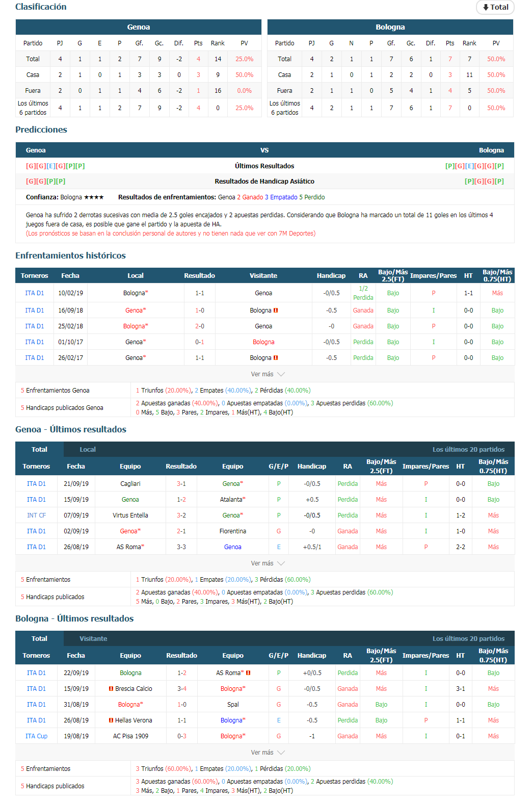Click the Confianza: Bologna star rating
Viewport: 532px width, 801px height.
click(x=65, y=197)
